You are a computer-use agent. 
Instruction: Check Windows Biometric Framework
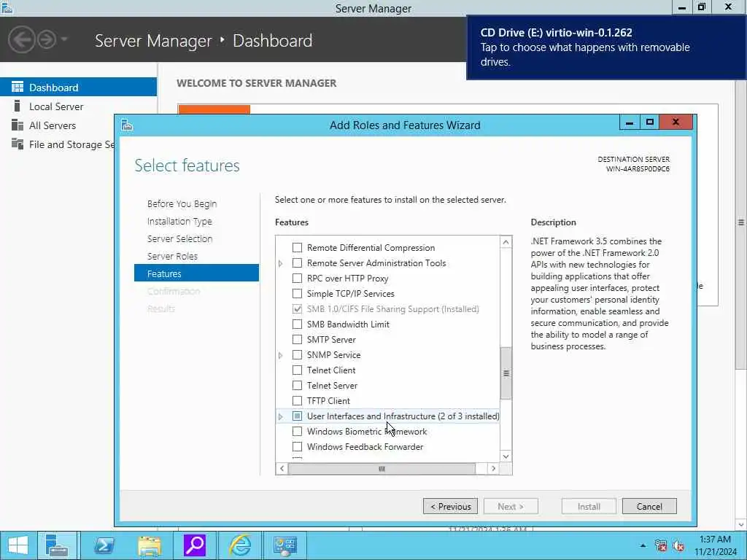pos(297,432)
